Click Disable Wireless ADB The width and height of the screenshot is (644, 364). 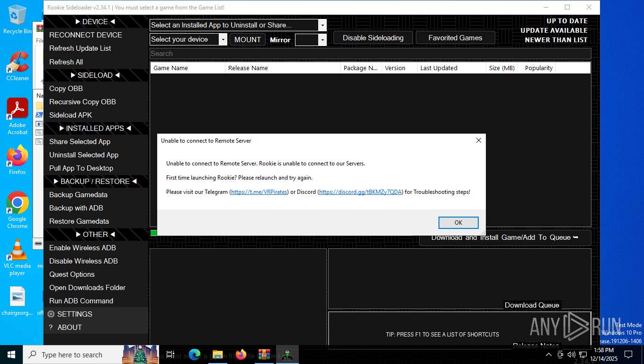click(x=96, y=261)
